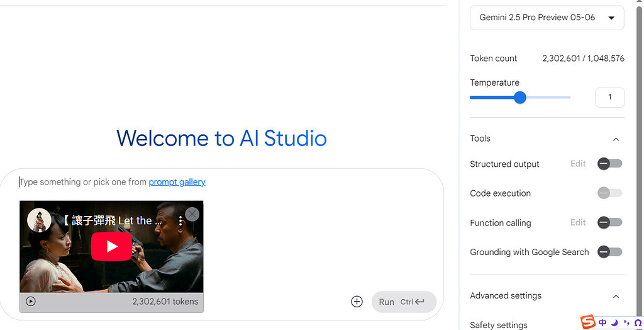Click the punctuation icon in IME bar
This screenshot has height=330, width=644.
(x=626, y=322)
